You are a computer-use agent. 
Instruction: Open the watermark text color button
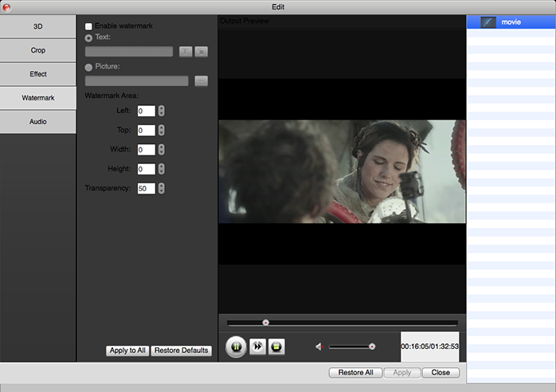pyautogui.click(x=201, y=52)
